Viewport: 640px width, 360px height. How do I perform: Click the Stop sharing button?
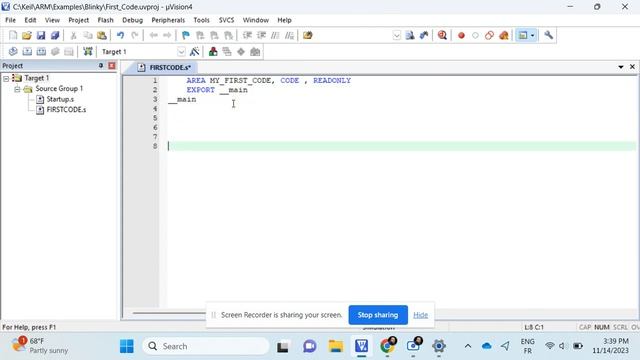point(378,315)
